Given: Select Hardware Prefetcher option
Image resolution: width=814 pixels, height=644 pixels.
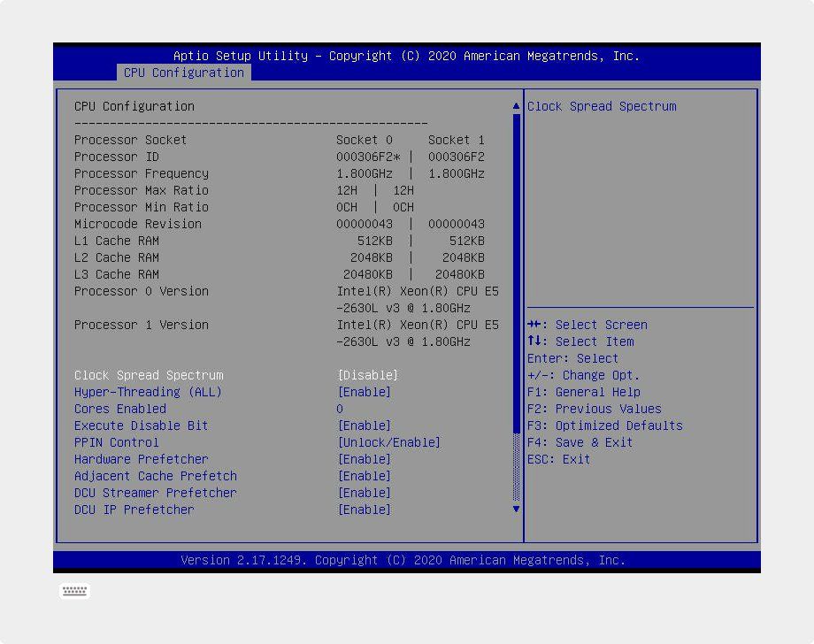Looking at the screenshot, I should point(142,459).
